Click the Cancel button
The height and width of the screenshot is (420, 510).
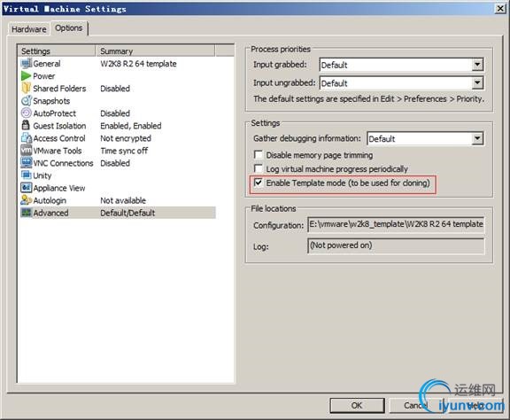click(x=416, y=405)
